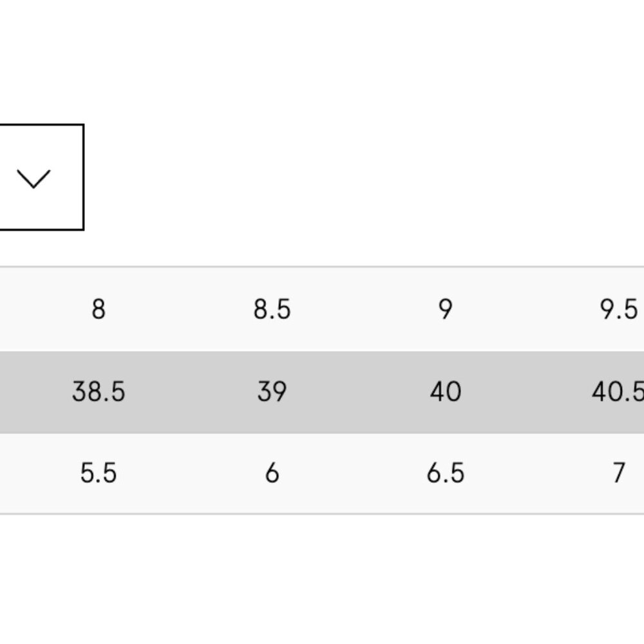Screen dimensions: 644x644
Task: Select 5.5 in the bottom row
Action: click(x=98, y=474)
